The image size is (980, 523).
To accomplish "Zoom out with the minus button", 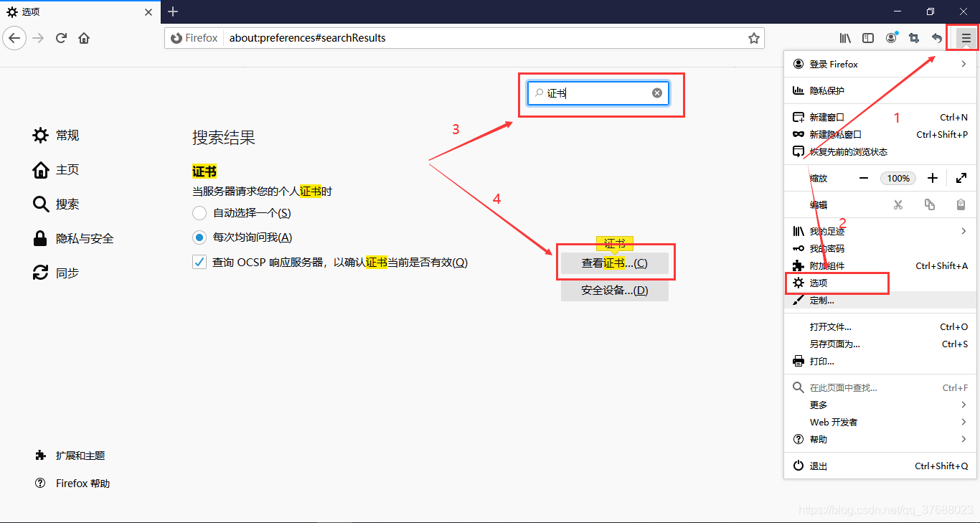I will coord(864,178).
